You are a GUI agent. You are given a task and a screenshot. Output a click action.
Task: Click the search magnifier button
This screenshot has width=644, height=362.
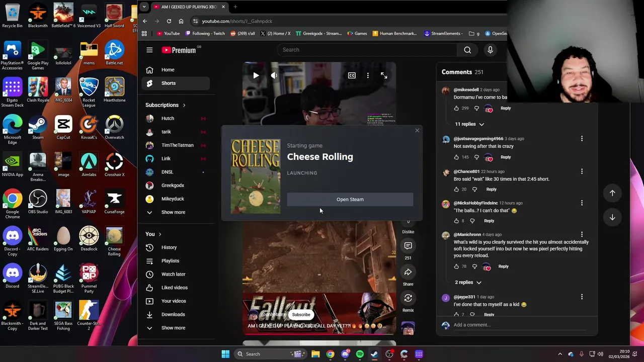click(467, 50)
